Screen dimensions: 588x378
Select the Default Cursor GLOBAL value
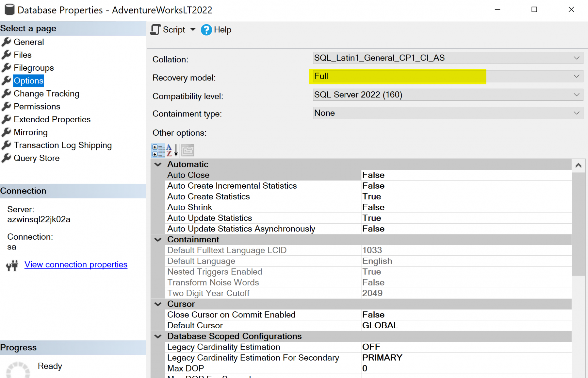click(x=466, y=326)
